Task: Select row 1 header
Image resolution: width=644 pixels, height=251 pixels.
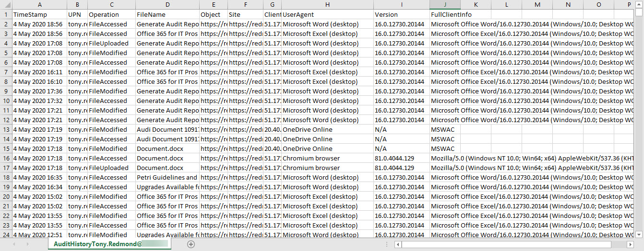Action: coord(6,14)
